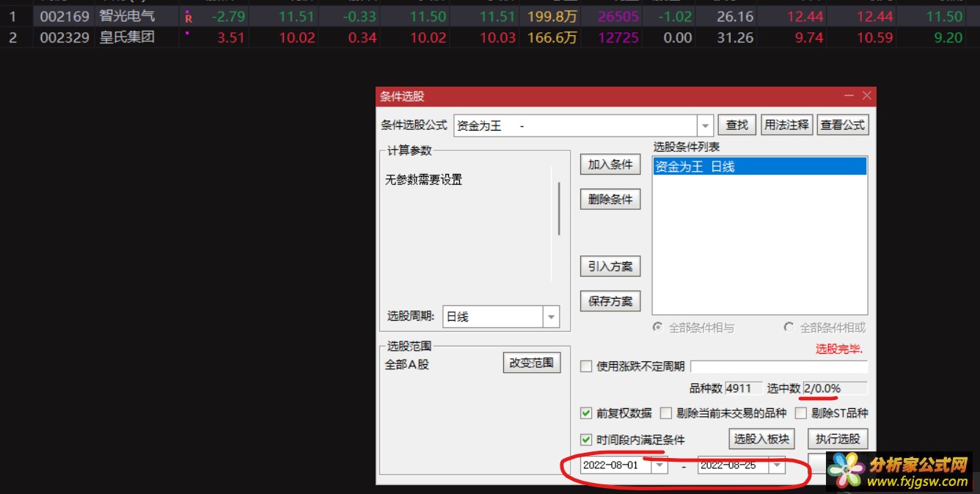
Task: Select 全部条件相或 radio button
Action: pos(789,327)
